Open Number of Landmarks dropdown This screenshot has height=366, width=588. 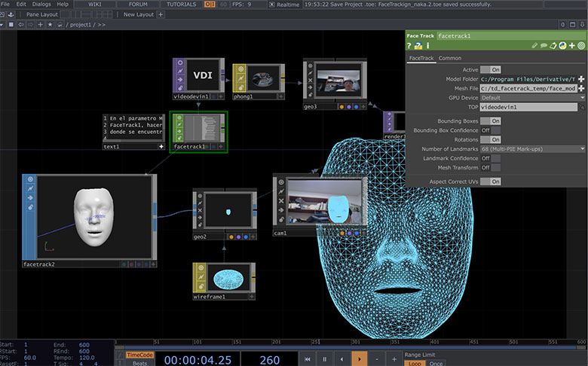(532, 149)
